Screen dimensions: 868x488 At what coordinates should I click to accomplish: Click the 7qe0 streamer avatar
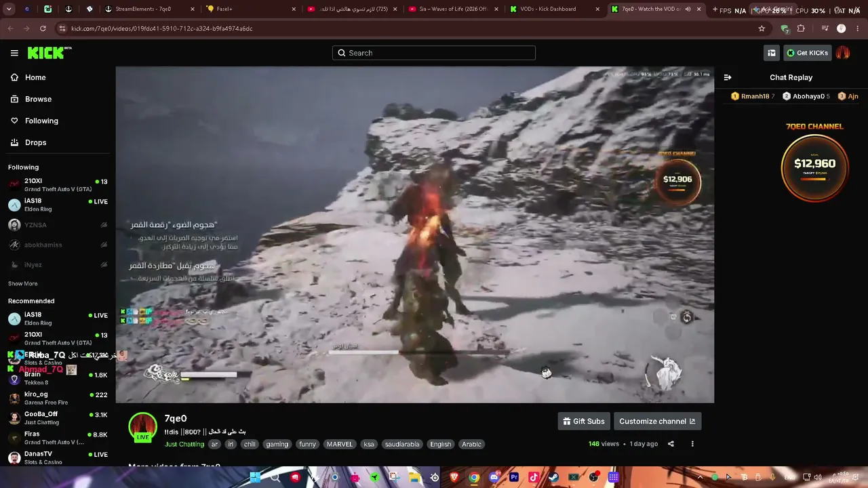[143, 426]
